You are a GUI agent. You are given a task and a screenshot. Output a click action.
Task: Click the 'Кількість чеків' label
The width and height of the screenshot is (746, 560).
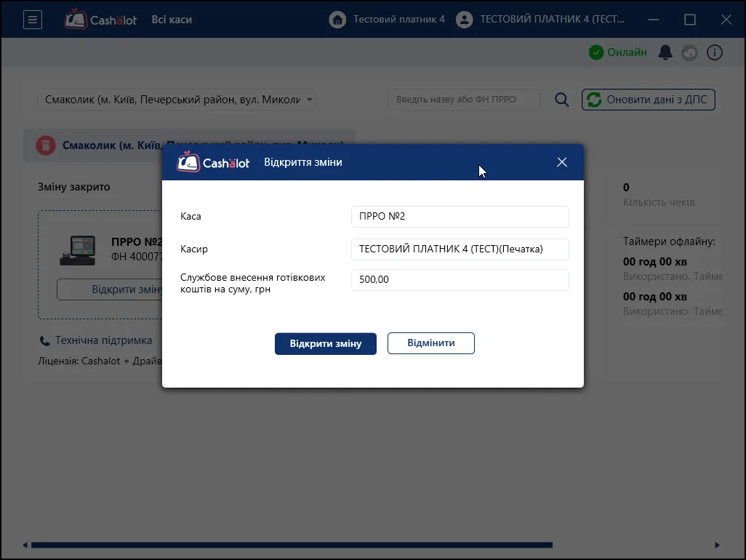click(659, 202)
